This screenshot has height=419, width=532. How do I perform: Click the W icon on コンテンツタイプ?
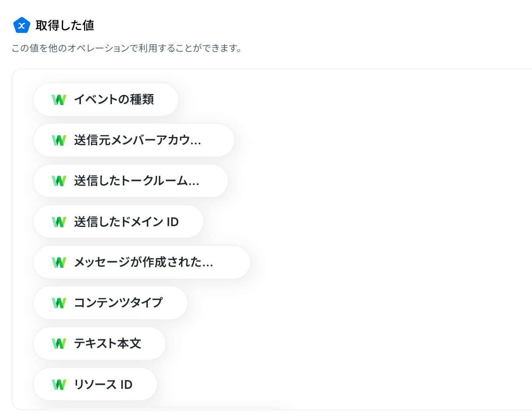(59, 303)
